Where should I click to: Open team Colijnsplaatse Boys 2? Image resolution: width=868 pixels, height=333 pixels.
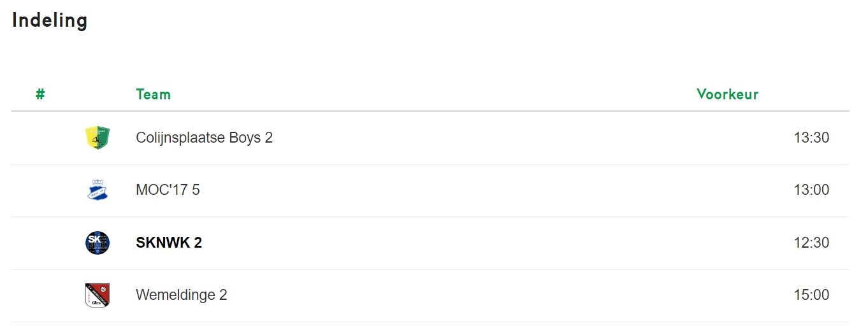(x=204, y=138)
